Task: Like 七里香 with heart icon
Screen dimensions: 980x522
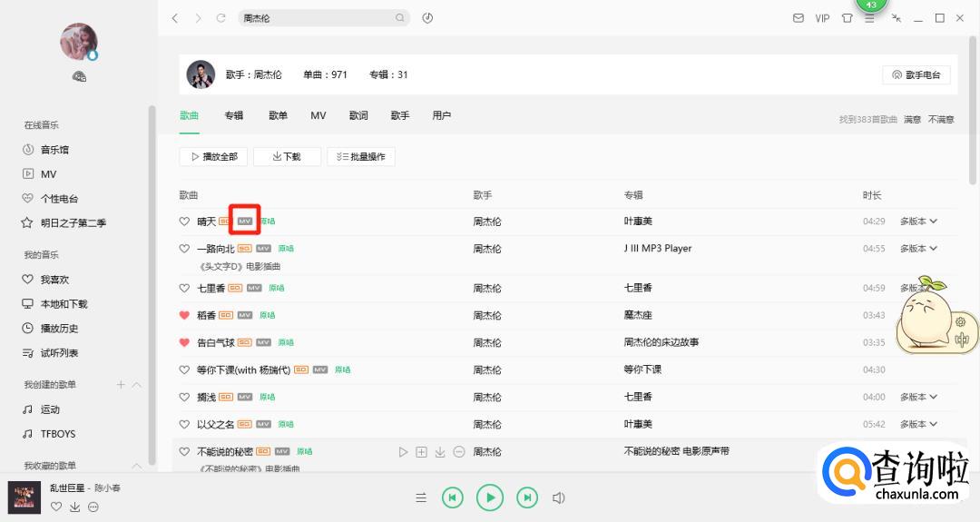Action: point(184,288)
